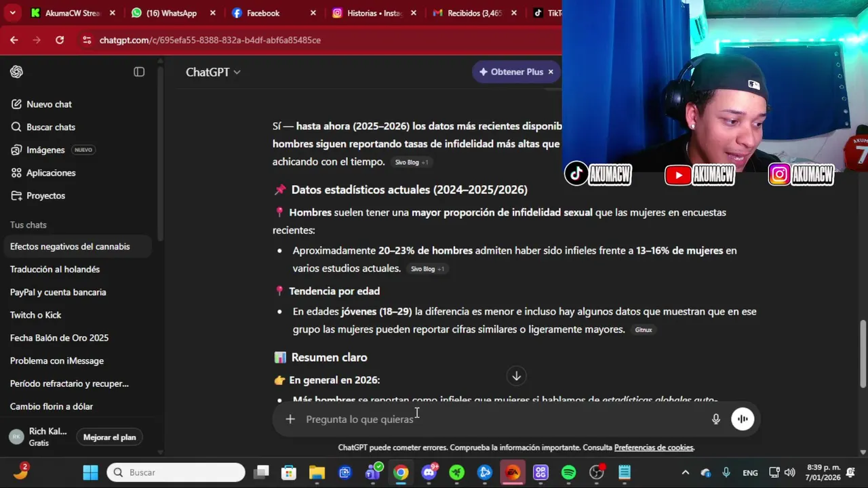Open the 'Preferencias de cookies' link

pos(654,447)
